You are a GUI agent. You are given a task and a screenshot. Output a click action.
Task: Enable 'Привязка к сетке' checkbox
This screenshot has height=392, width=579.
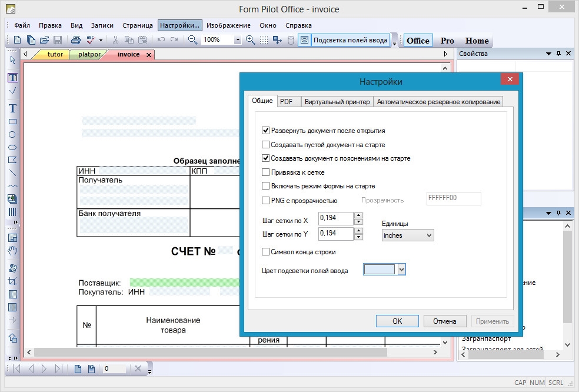pyautogui.click(x=266, y=172)
